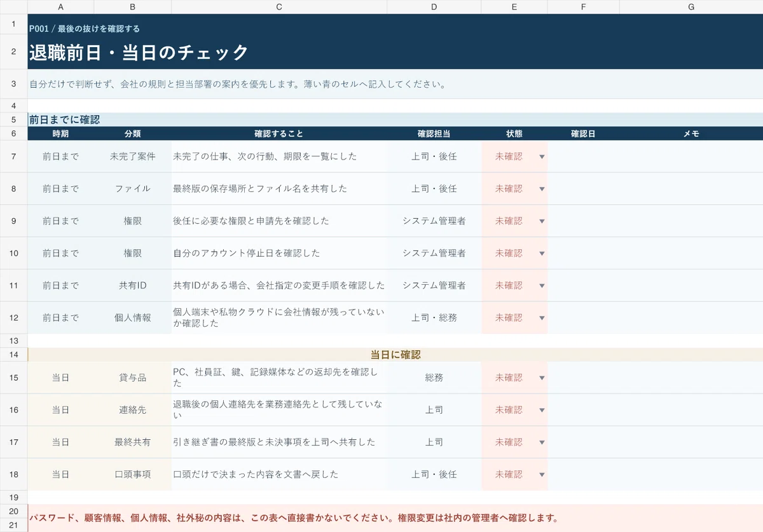The height and width of the screenshot is (532, 763).
Task: Click the P001 / 最後の抜けを確認する subtitle
Action: click(85, 29)
